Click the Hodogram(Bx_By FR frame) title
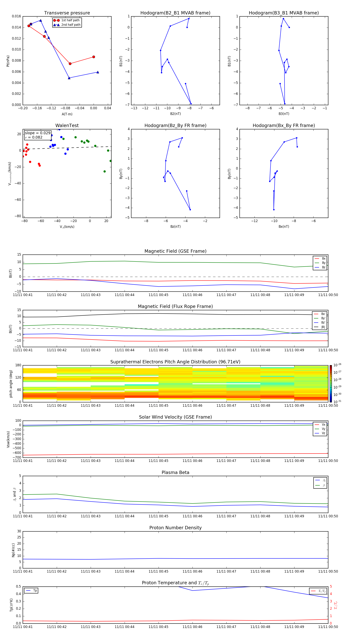The image size is (351, 644). click(x=284, y=125)
